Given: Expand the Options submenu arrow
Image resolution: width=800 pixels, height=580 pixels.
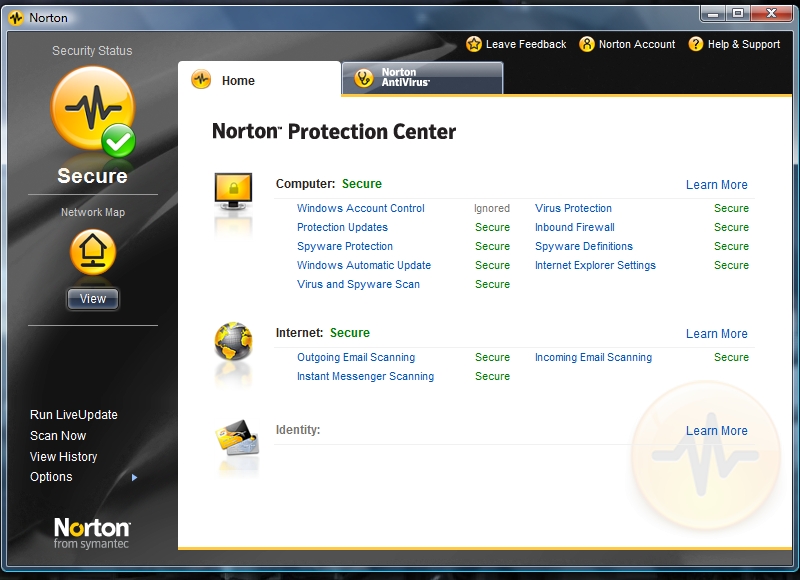Looking at the screenshot, I should tap(134, 477).
